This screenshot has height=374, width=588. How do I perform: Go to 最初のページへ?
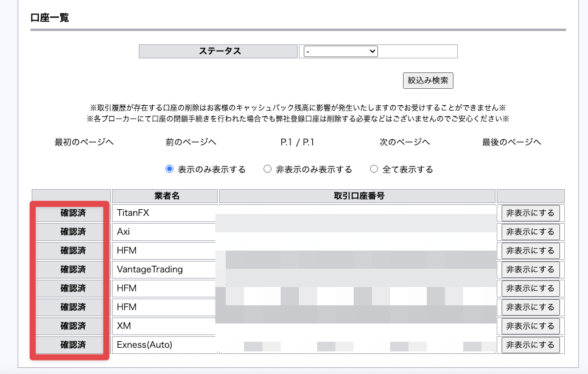[84, 142]
